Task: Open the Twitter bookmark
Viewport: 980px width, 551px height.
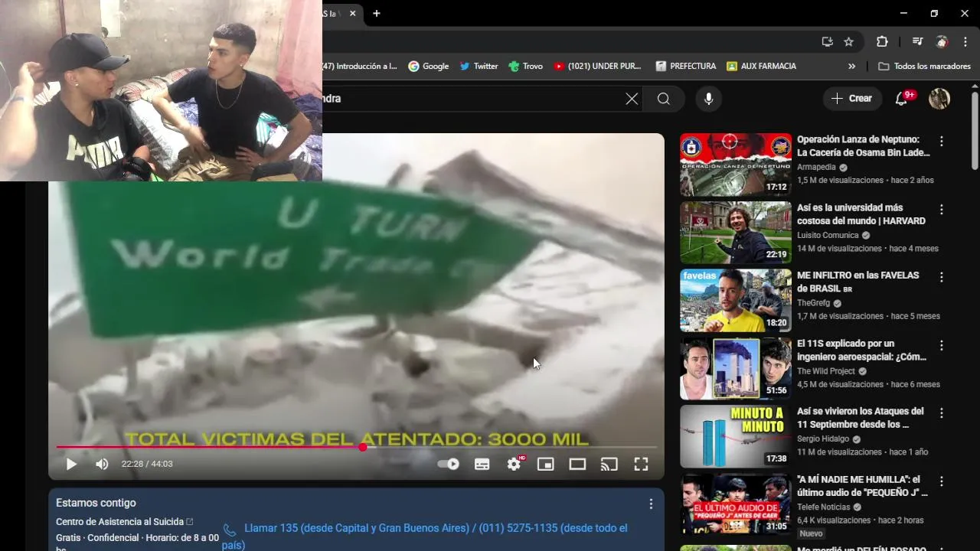Action: (479, 67)
